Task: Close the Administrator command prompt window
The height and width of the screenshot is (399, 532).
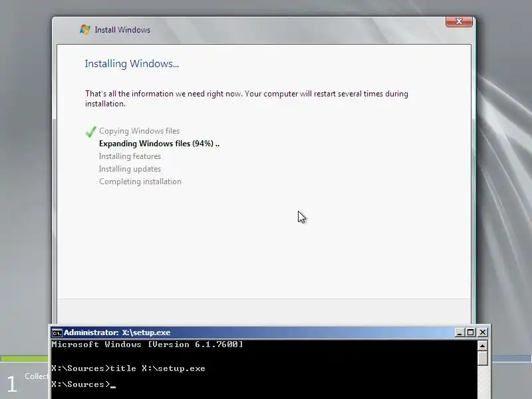Action: pos(483,332)
